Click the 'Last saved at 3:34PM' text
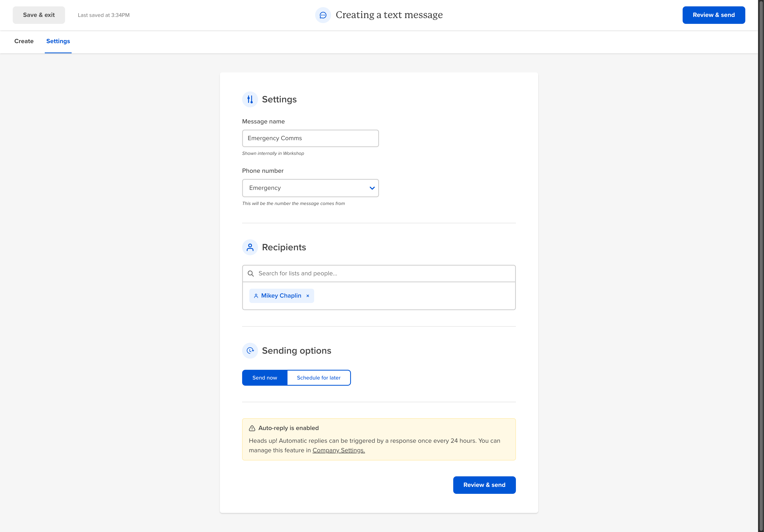 coord(103,15)
